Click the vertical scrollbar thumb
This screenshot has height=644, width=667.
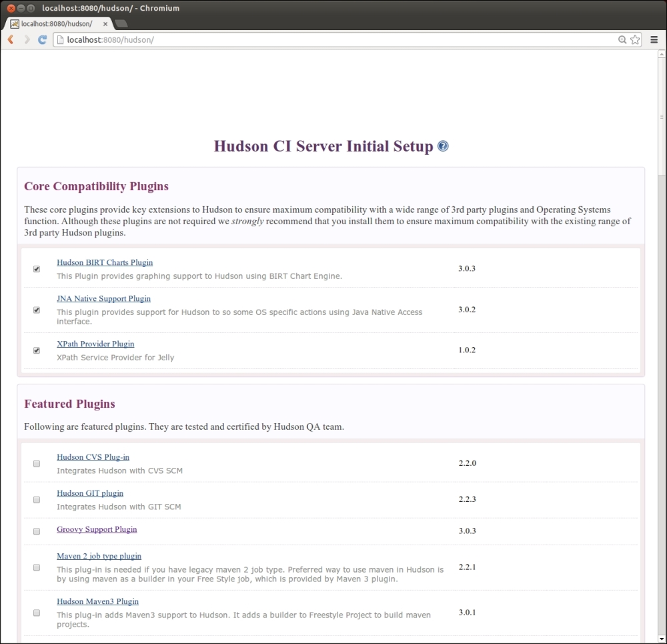coord(662,117)
